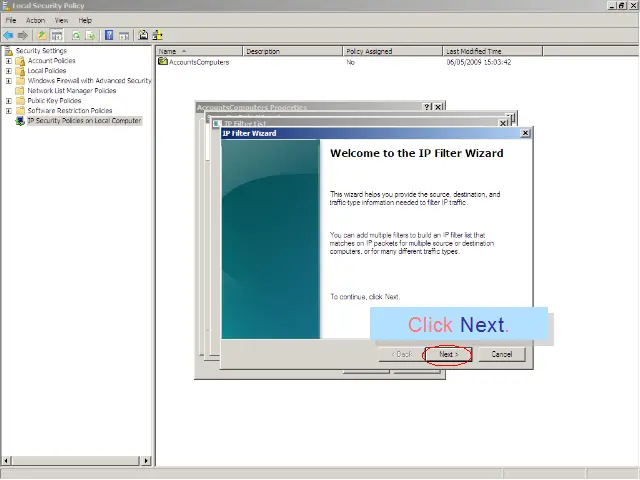
Task: Open the Action menu
Action: 35,20
